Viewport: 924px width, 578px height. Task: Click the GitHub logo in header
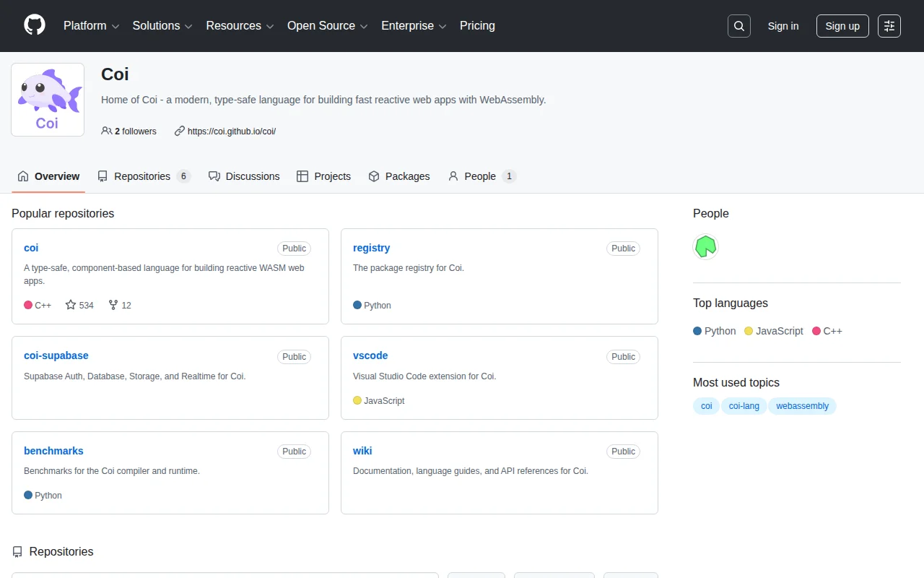pyautogui.click(x=35, y=25)
